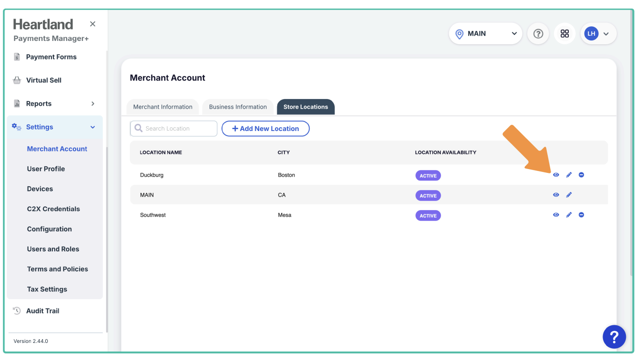Viewport: 644px width, 361px height.
Task: Close the sidebar with the X icon
Action: coord(93,24)
